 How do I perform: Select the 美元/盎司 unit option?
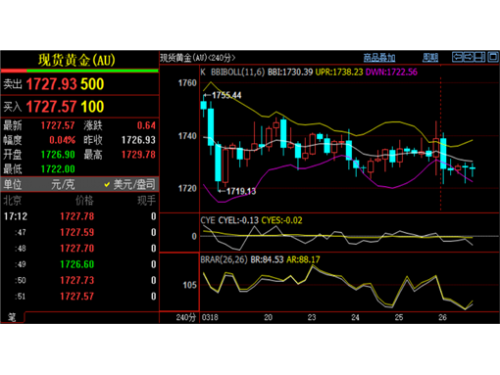[130, 184]
